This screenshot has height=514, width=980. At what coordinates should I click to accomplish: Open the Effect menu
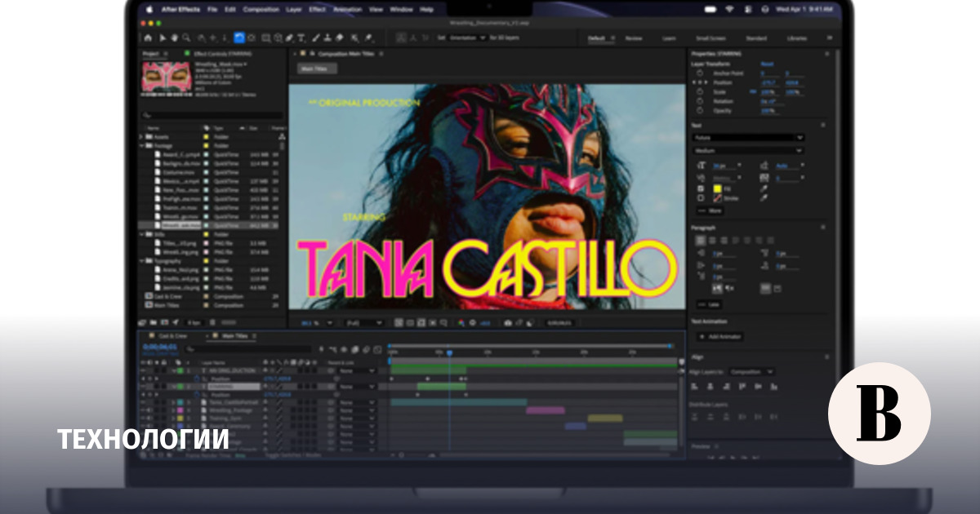[317, 10]
